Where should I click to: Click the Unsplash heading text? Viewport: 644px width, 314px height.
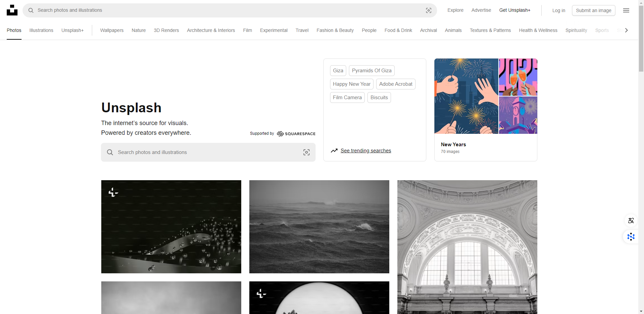click(131, 108)
